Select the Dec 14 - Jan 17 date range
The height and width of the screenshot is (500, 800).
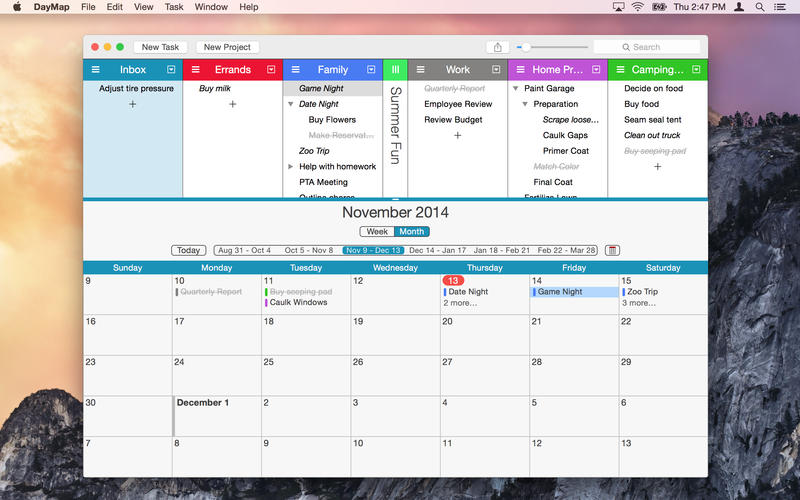tap(437, 250)
